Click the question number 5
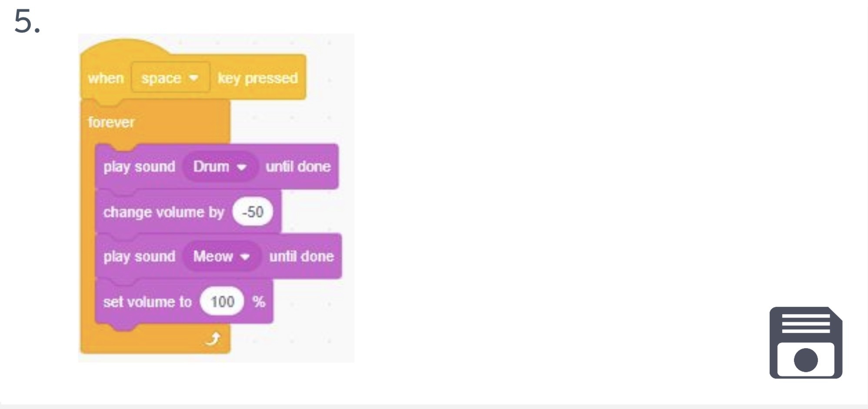The height and width of the screenshot is (409, 868). [x=27, y=22]
